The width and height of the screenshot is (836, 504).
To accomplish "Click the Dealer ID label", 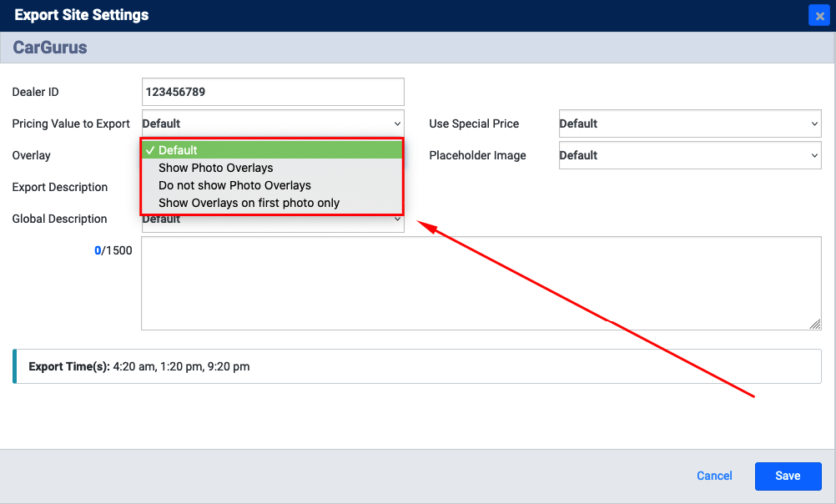I will (x=35, y=92).
